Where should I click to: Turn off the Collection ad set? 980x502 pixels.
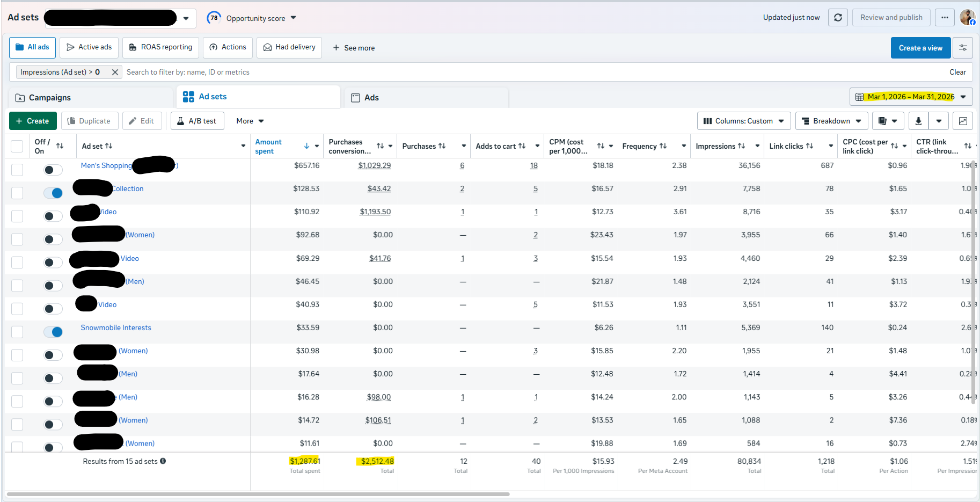tap(53, 193)
